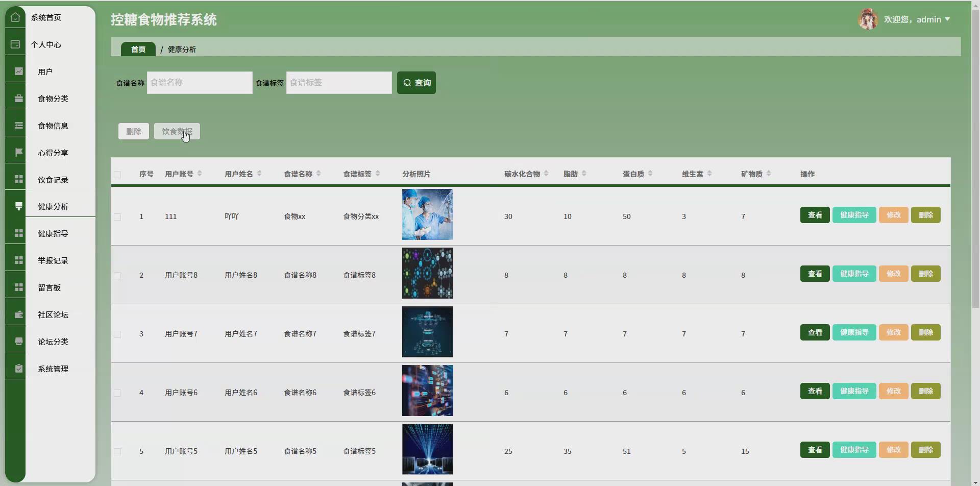980x486 pixels.
Task: Click the grid icon beside 饮食记录
Action: click(19, 179)
